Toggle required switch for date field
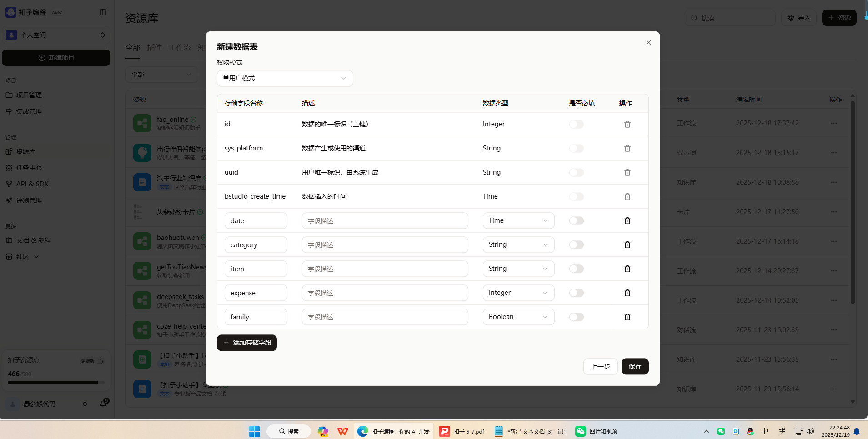This screenshot has height=439, width=868. pos(577,220)
